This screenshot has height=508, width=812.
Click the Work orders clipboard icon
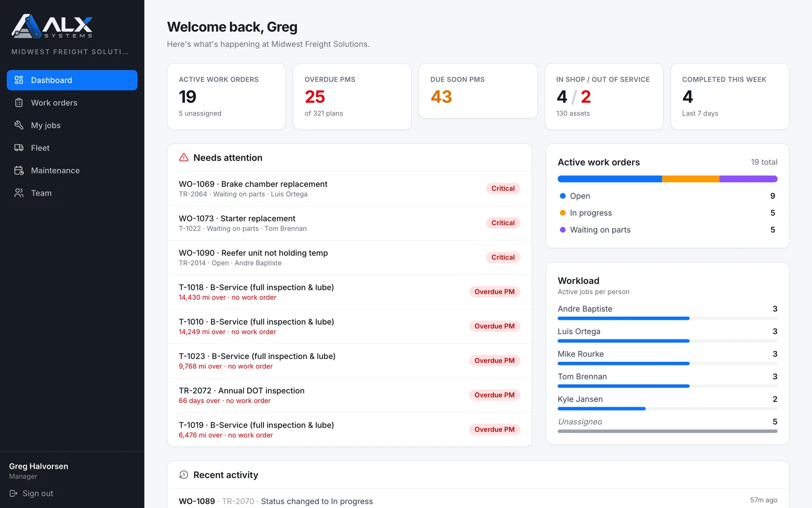(x=19, y=103)
